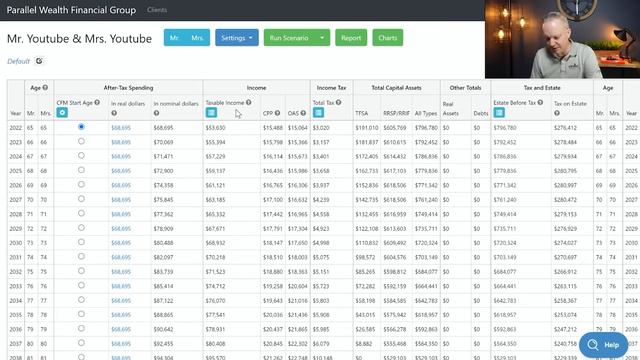Image resolution: width=640 pixels, height=360 pixels.
Task: Open Age column help icon
Action: click(x=45, y=87)
